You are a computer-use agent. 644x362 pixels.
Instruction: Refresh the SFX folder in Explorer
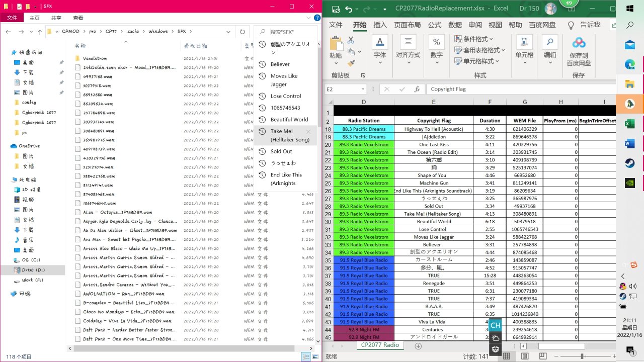(x=243, y=32)
